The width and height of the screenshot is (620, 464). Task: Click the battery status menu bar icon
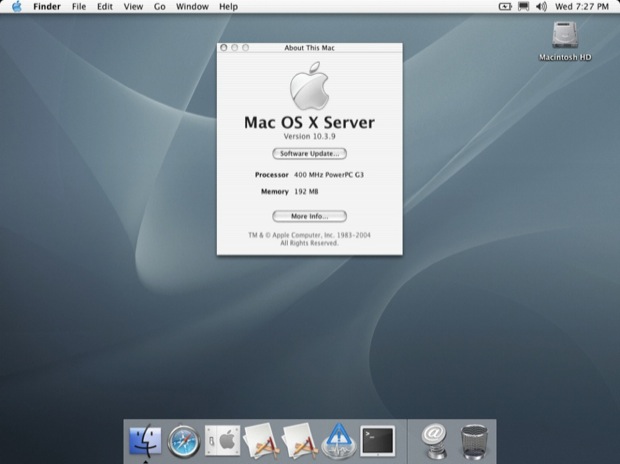tap(505, 7)
